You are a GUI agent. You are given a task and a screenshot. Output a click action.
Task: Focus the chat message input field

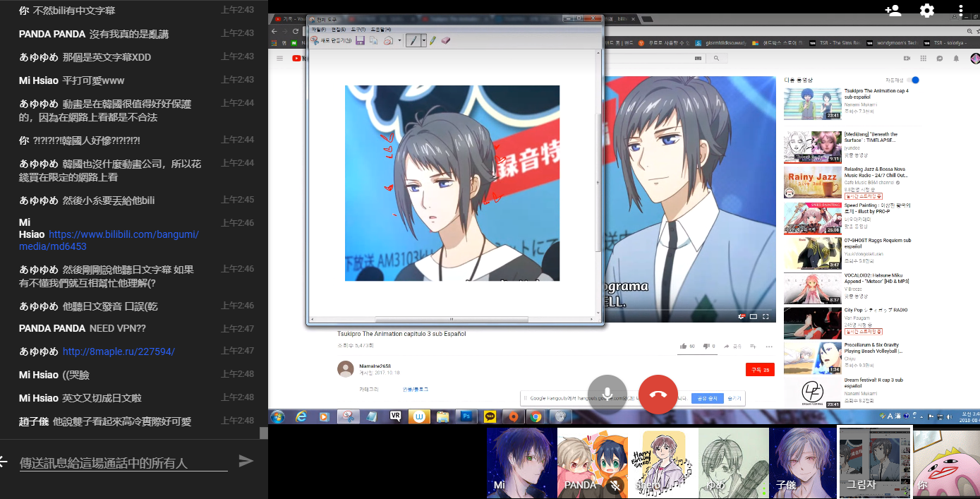click(123, 463)
